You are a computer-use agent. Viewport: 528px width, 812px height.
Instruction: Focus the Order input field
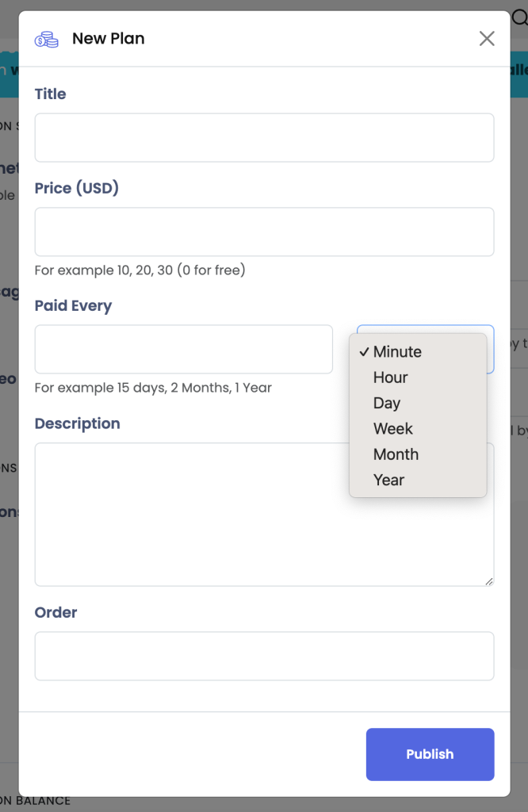click(265, 656)
